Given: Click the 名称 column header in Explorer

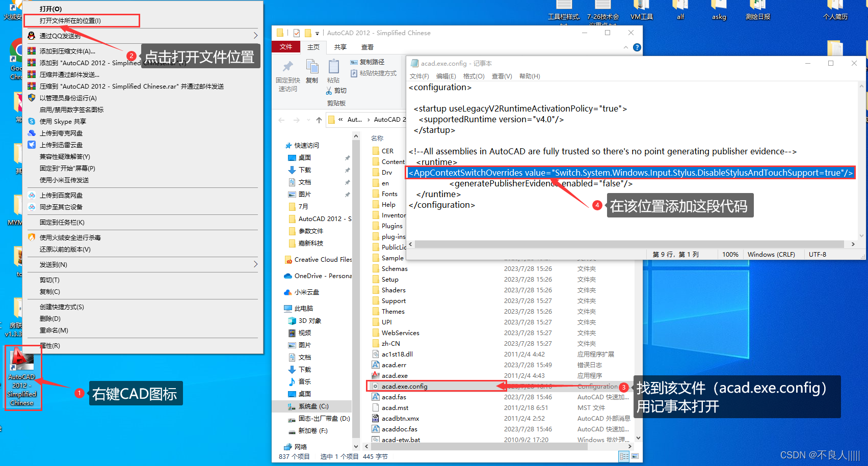Looking at the screenshot, I should [378, 138].
